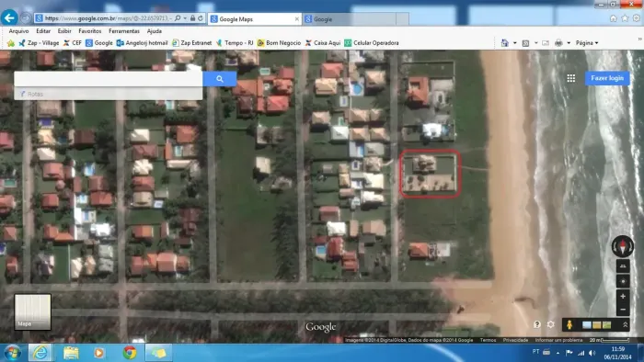644x362 pixels.
Task: Open the Exibir menu
Action: pyautogui.click(x=64, y=31)
